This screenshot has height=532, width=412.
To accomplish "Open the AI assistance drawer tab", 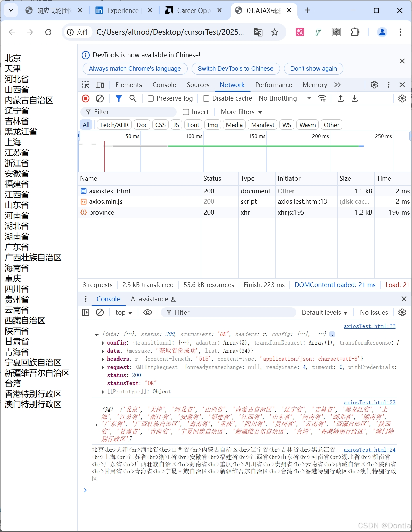I will pyautogui.click(x=153, y=299).
